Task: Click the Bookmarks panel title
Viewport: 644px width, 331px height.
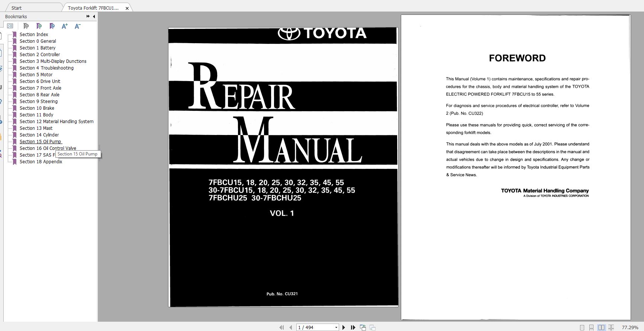Action: tap(16, 16)
